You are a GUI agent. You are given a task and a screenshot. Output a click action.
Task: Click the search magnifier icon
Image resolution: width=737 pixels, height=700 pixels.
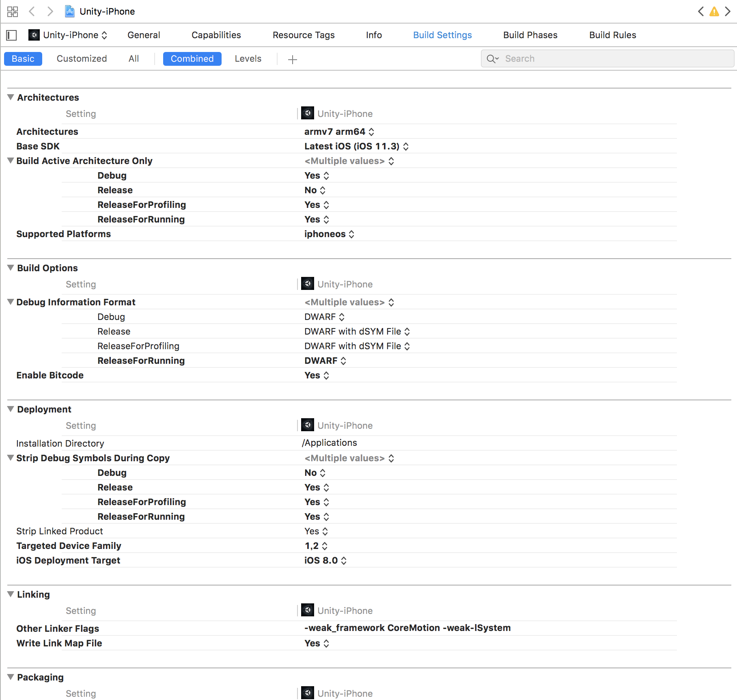(492, 59)
